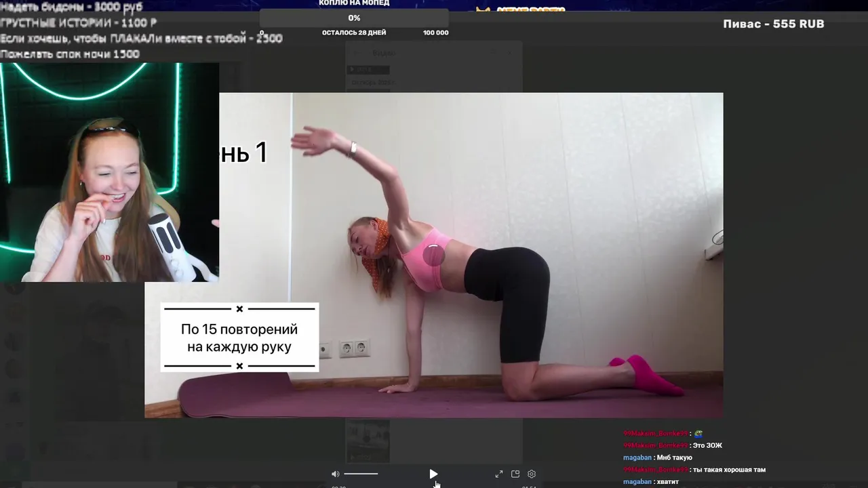Expand the video to fullscreen with arrows icon
The height and width of the screenshot is (488, 868).
coord(499,474)
